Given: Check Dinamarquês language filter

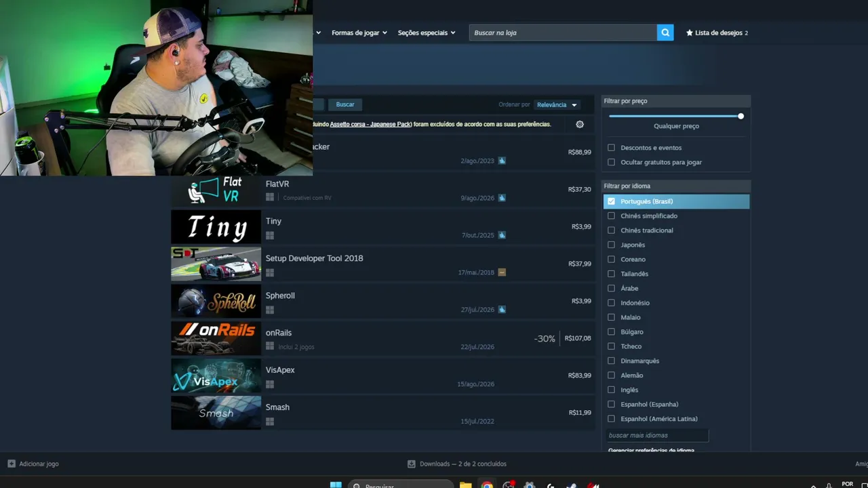Looking at the screenshot, I should click(612, 361).
